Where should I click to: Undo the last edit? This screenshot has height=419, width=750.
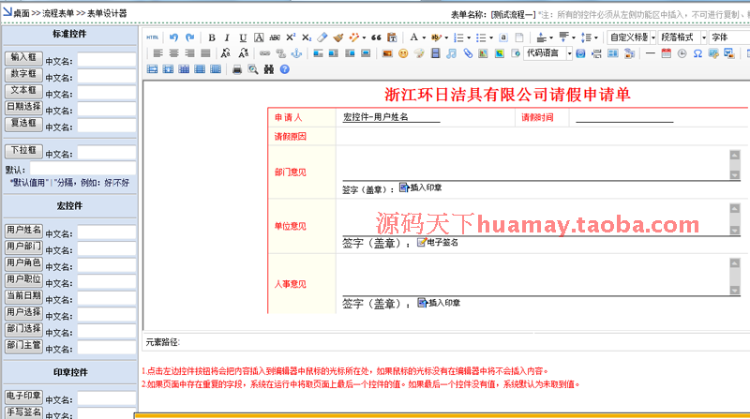point(174,37)
